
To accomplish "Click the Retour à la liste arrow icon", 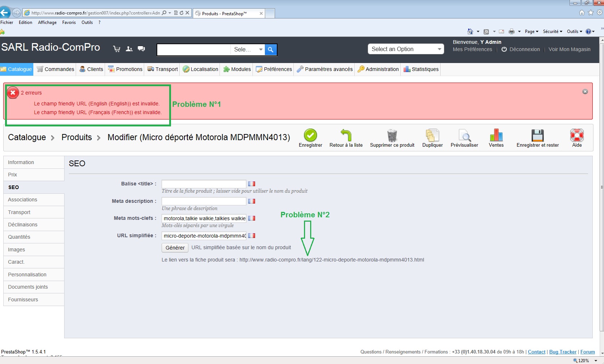I will click(346, 135).
